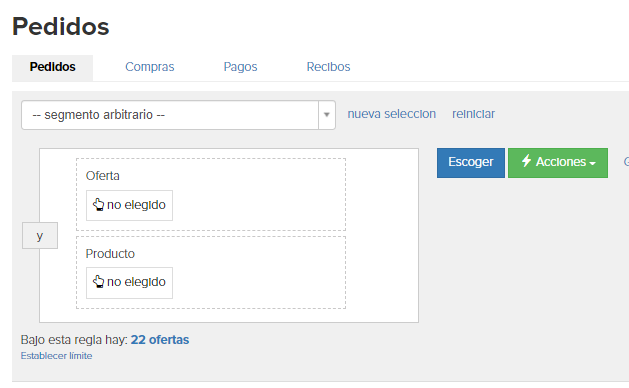
Task: Click the Establecer límite link
Action: [57, 355]
